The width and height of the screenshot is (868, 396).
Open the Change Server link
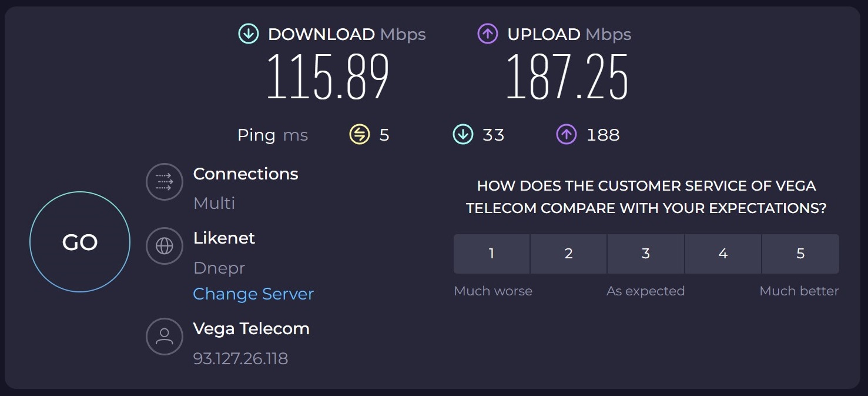[253, 294]
